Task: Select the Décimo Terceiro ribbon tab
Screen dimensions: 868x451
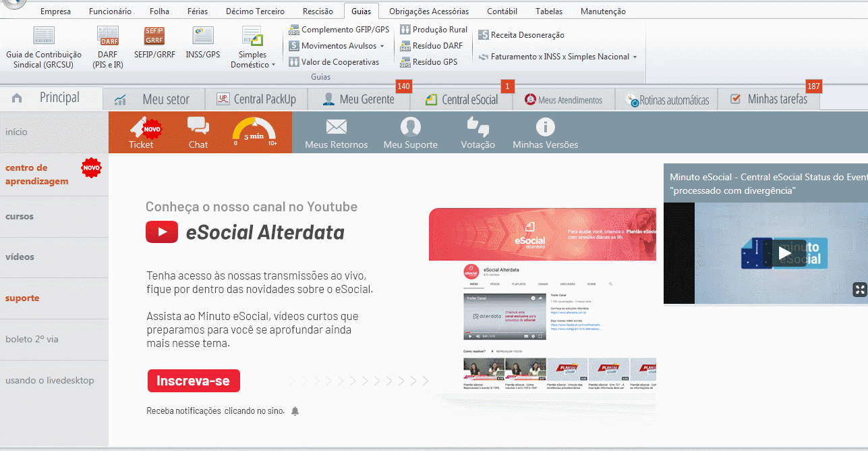Action: (x=256, y=11)
